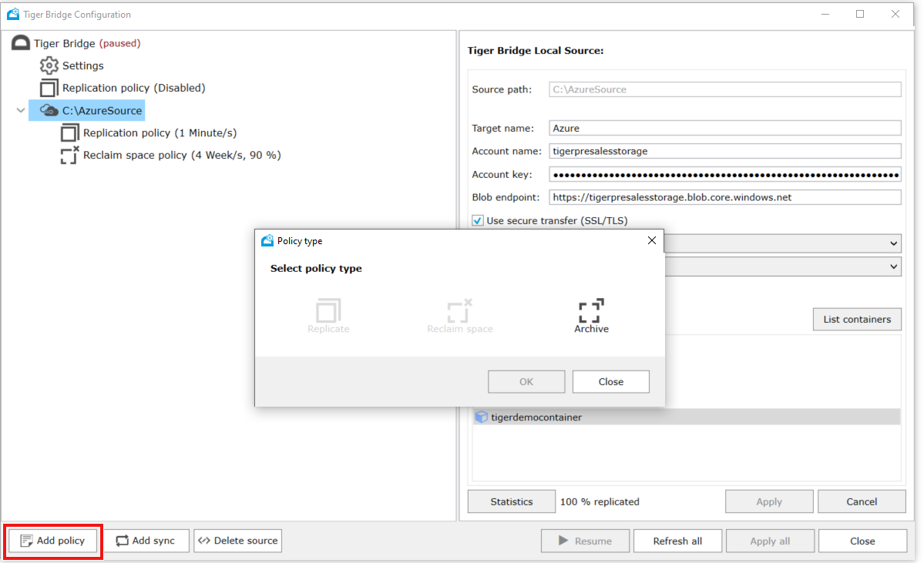Click the disabled Replication policy icon
This screenshot has width=924, height=563.
[49, 88]
